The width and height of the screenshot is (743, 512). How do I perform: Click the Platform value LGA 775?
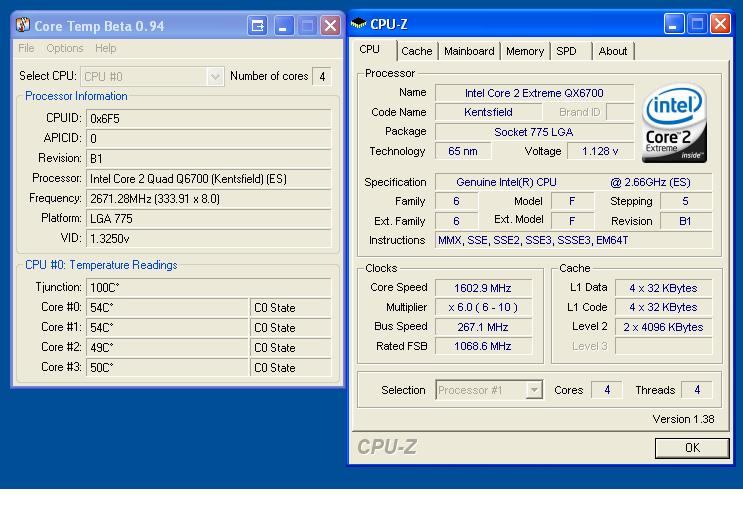(x=208, y=218)
